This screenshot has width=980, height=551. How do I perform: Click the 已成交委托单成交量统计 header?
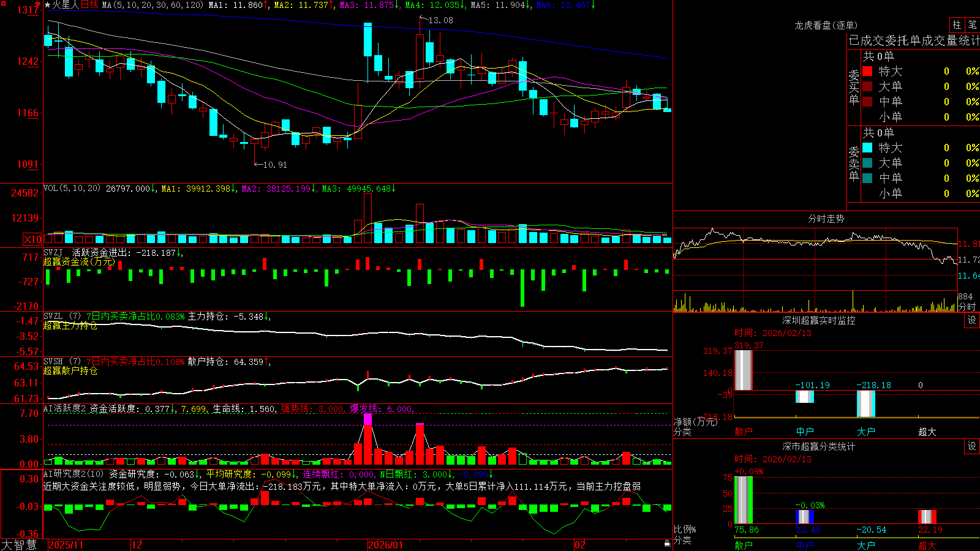(x=914, y=40)
